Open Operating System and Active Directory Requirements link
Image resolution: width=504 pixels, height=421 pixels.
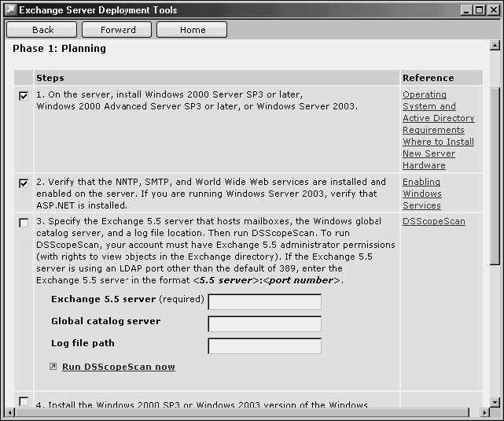[x=438, y=112]
